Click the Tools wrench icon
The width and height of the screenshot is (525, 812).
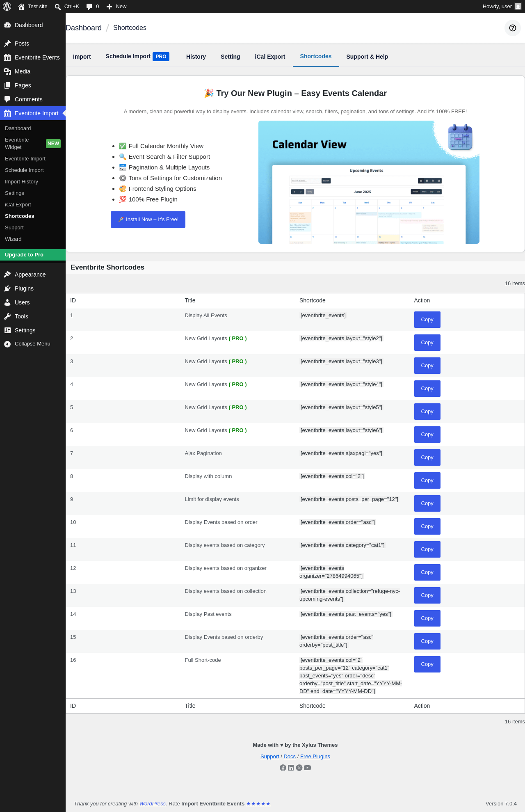coord(7,316)
